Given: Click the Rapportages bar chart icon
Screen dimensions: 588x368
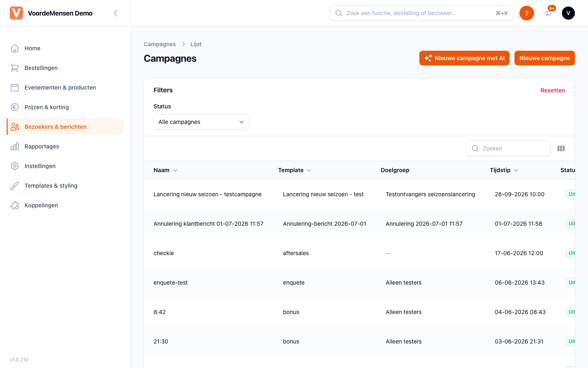Looking at the screenshot, I should [x=15, y=146].
